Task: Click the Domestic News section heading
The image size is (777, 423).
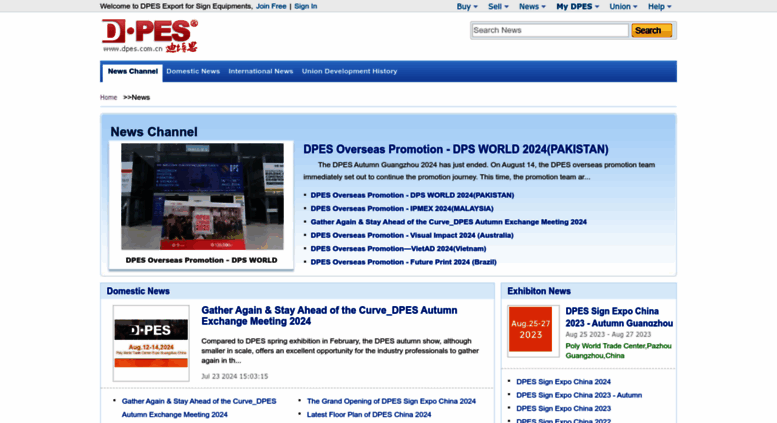Action: coord(138,291)
